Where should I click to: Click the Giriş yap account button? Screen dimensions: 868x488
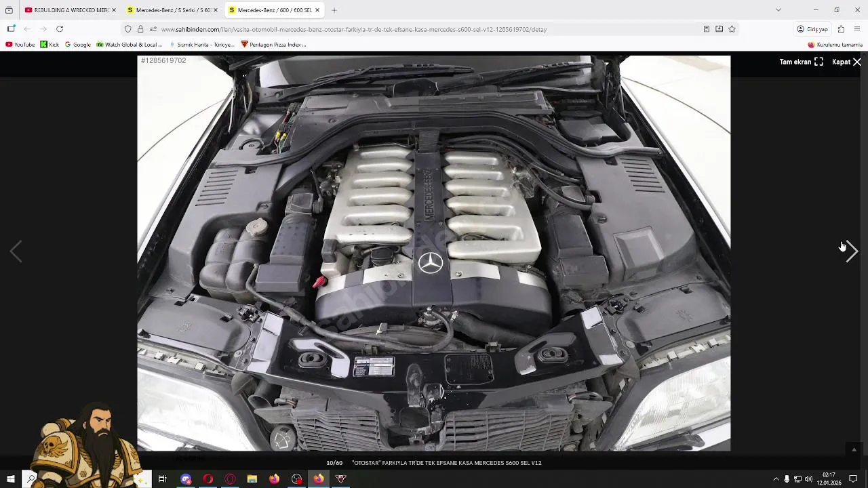812,29
